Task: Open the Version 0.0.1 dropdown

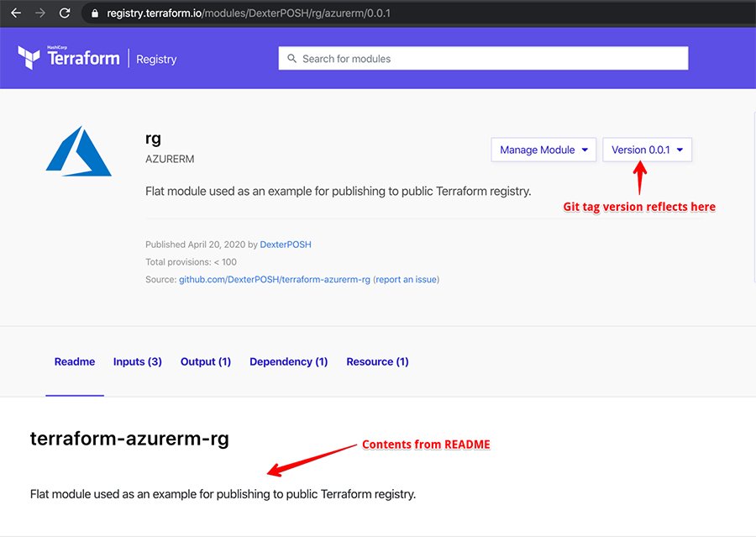Action: (647, 150)
